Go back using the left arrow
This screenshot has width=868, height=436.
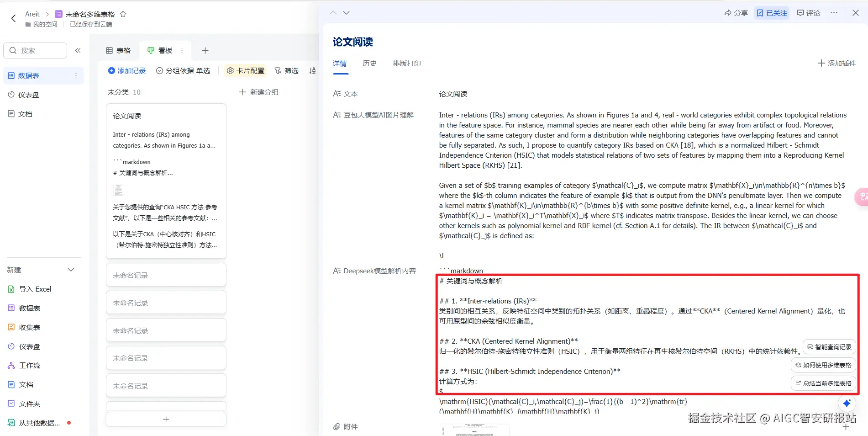click(13, 18)
